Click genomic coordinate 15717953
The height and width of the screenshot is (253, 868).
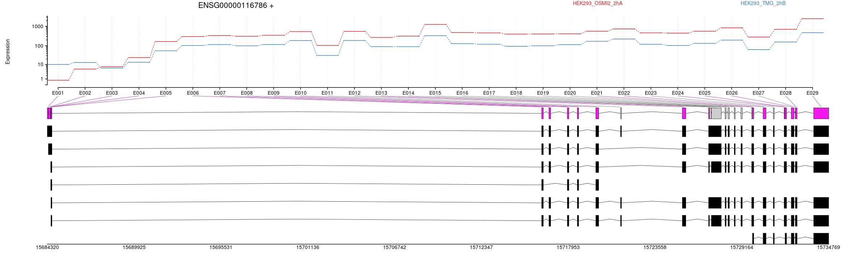coord(568,248)
